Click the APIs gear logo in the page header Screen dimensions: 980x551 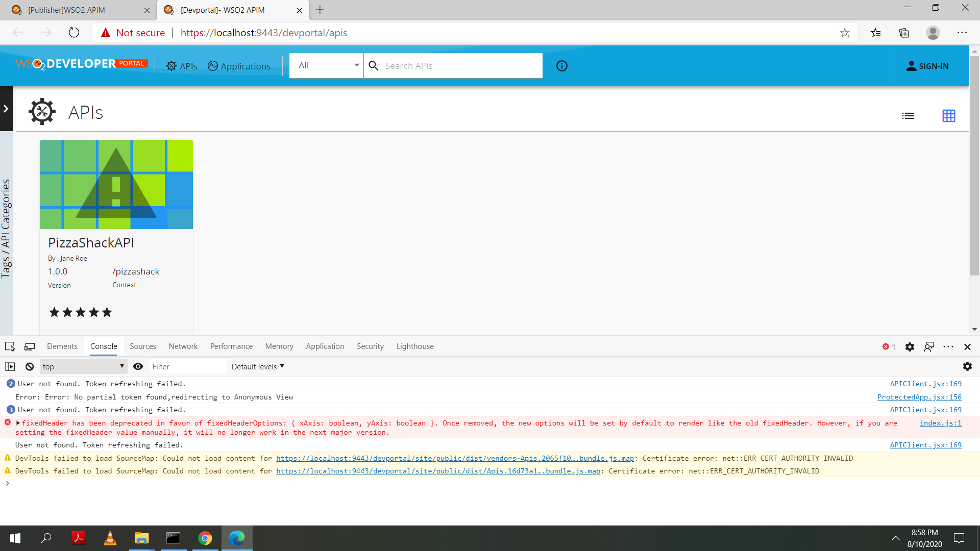click(x=41, y=111)
